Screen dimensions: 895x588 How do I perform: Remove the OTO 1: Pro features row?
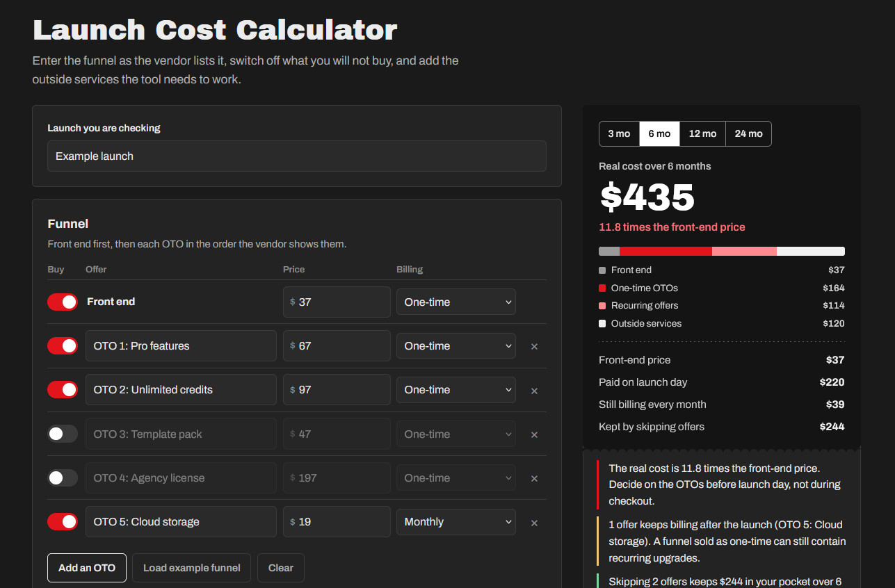[534, 346]
